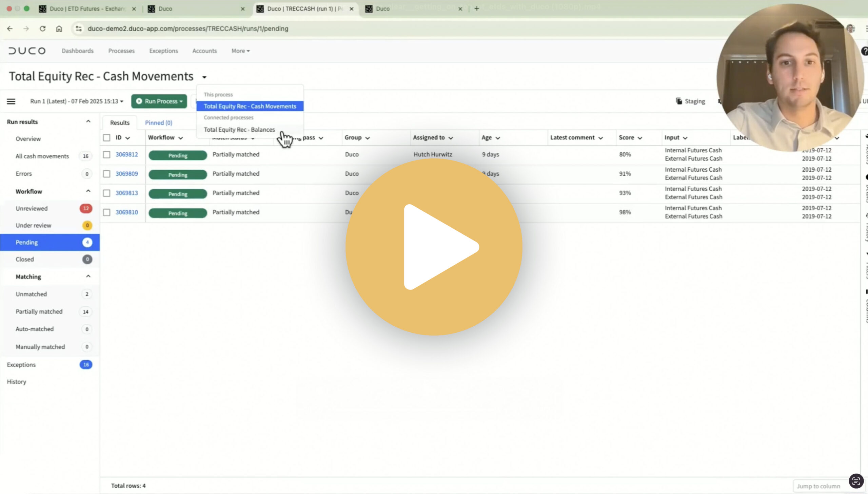The image size is (868, 494).
Task: Check the box for row 3069813
Action: 106,193
